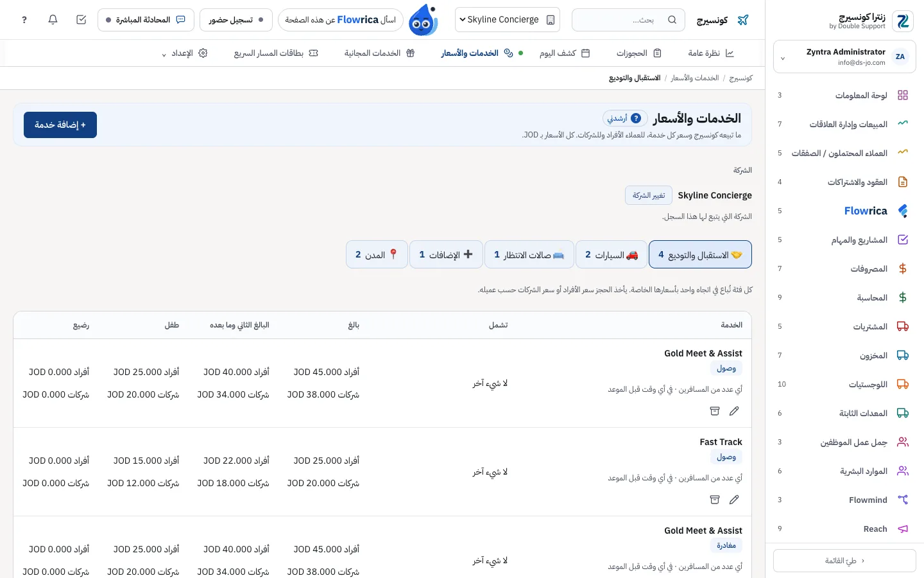Ask Flowrica about this page

pyautogui.click(x=341, y=20)
